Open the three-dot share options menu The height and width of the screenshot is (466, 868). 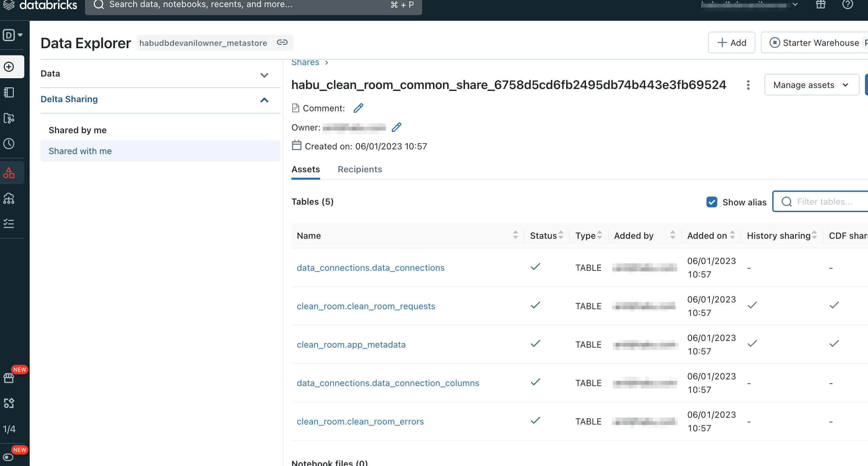(748, 85)
